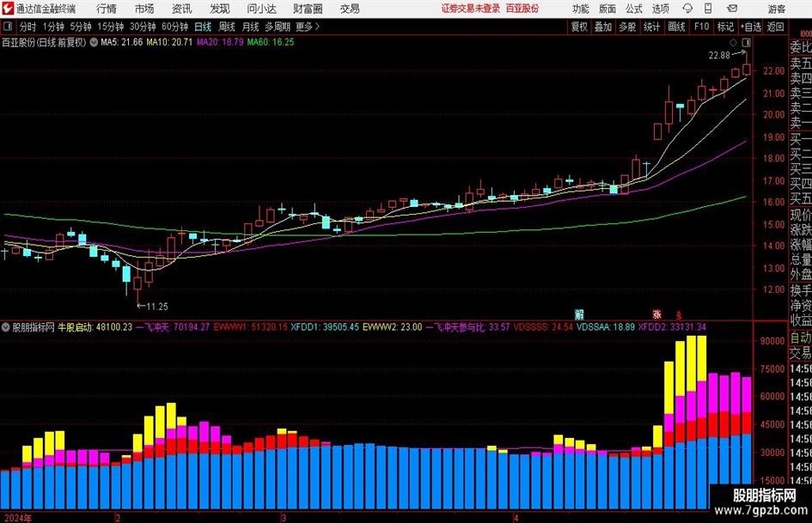Click MA10: 20.71 indicator label
The width and height of the screenshot is (812, 523).
tap(169, 42)
